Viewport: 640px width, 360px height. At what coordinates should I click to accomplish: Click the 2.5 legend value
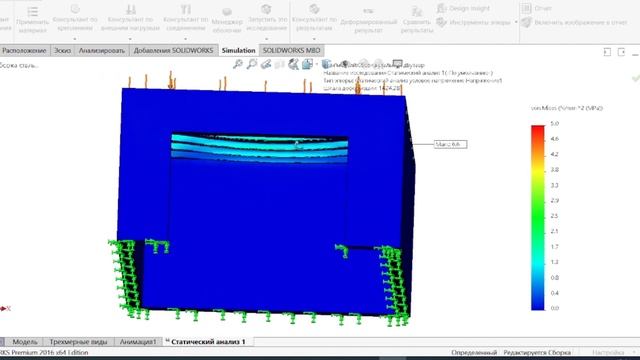click(x=554, y=216)
